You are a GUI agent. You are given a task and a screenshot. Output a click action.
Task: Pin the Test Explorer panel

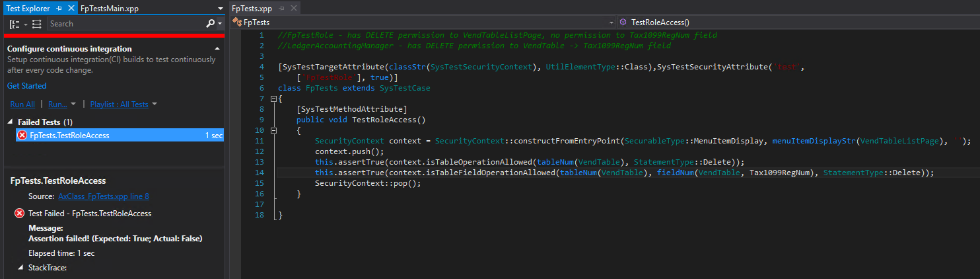click(58, 9)
